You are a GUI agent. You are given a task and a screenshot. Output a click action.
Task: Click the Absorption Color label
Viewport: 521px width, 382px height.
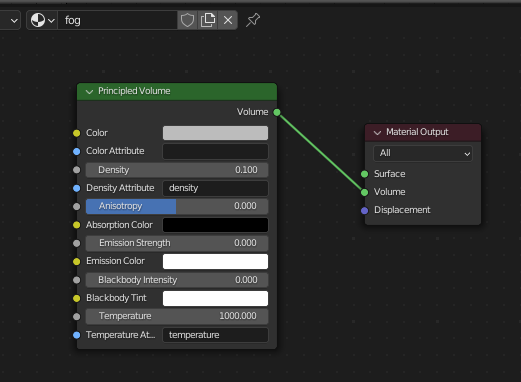pyautogui.click(x=119, y=225)
